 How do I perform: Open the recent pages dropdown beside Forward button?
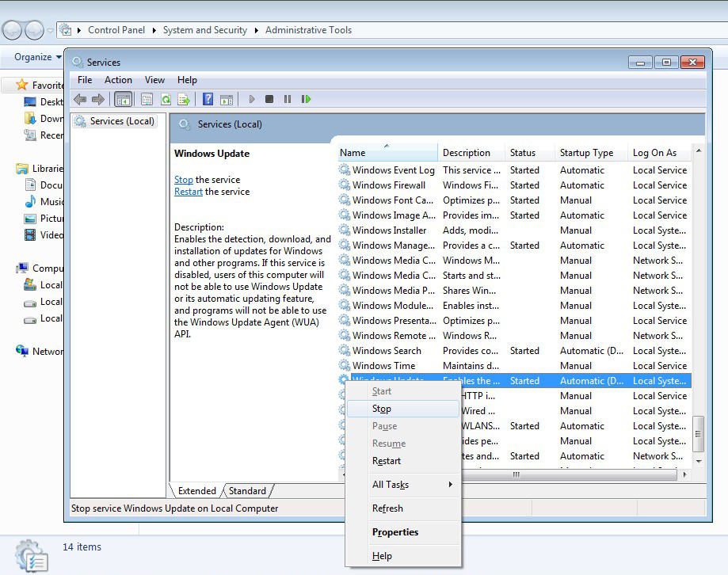(x=50, y=31)
